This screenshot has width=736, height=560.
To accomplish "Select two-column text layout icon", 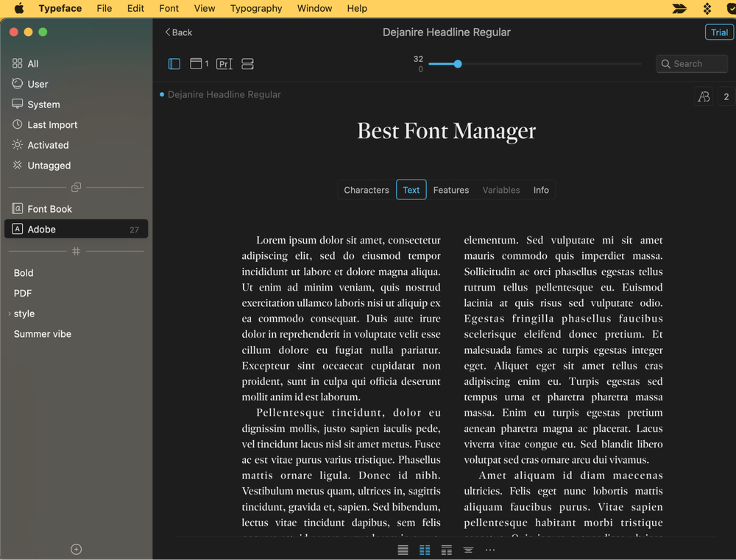I will 425,550.
